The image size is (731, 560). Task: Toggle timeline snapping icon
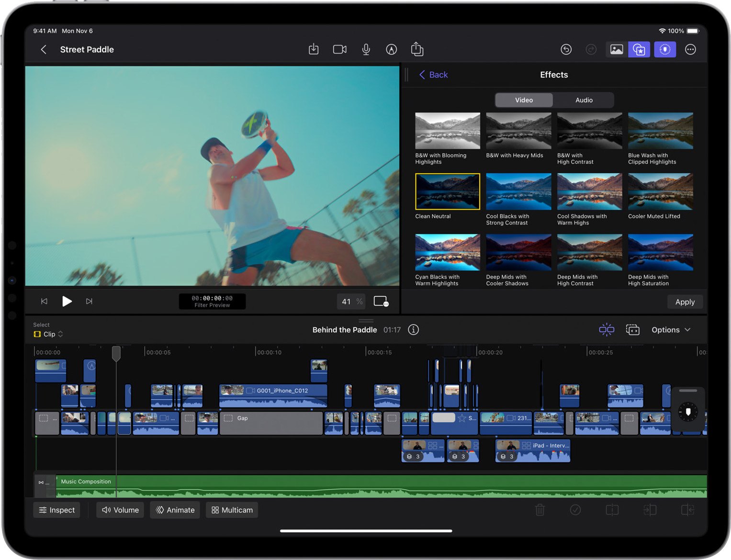(x=607, y=330)
